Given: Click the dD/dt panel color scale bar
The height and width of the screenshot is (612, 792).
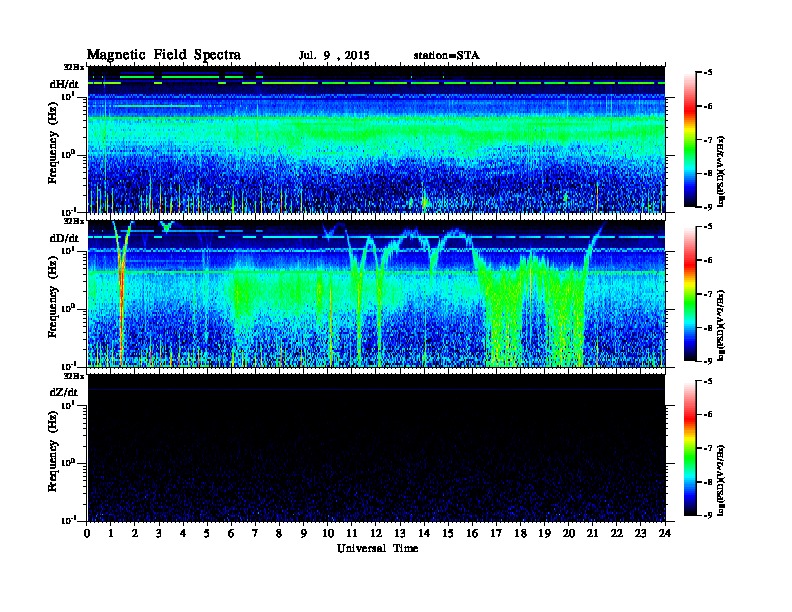Looking at the screenshot, I should [x=690, y=294].
